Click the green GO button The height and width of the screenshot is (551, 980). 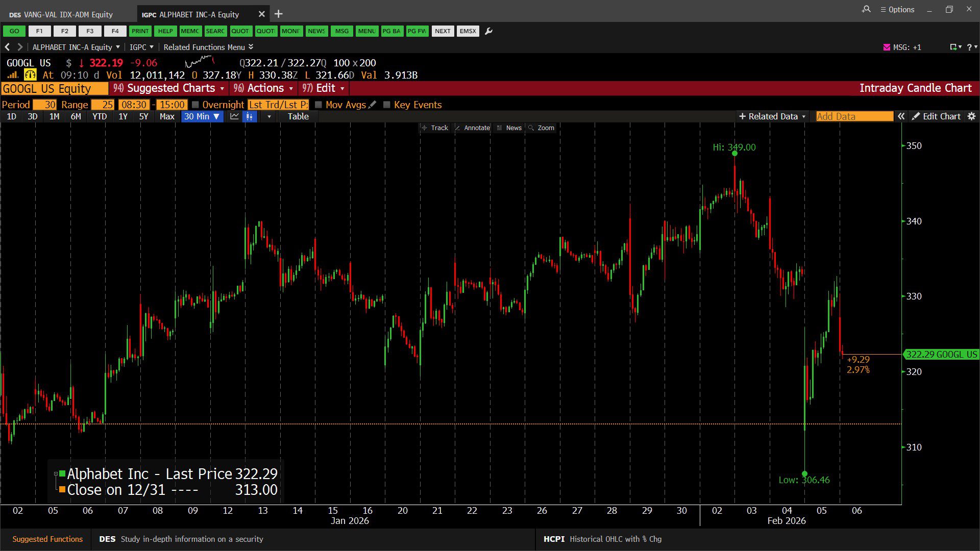(x=14, y=31)
